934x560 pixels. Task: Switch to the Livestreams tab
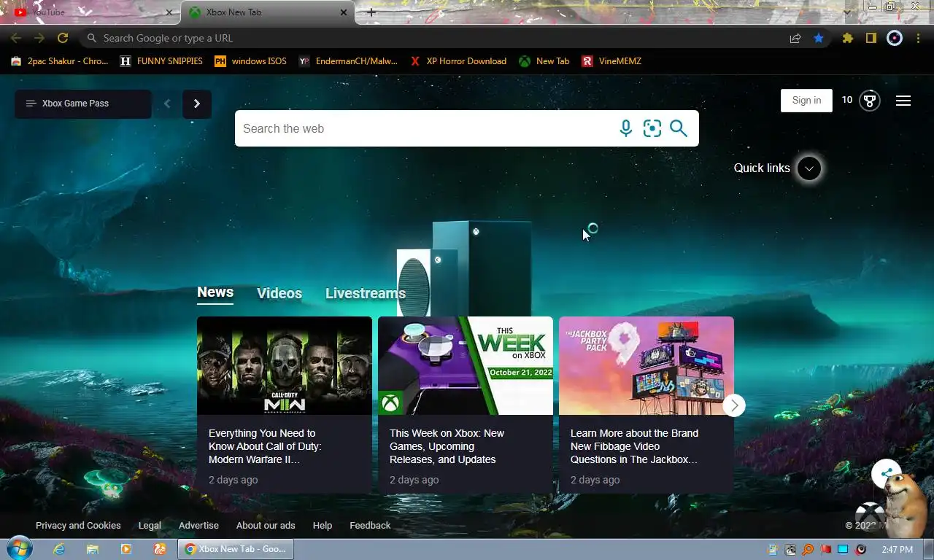pyautogui.click(x=366, y=293)
